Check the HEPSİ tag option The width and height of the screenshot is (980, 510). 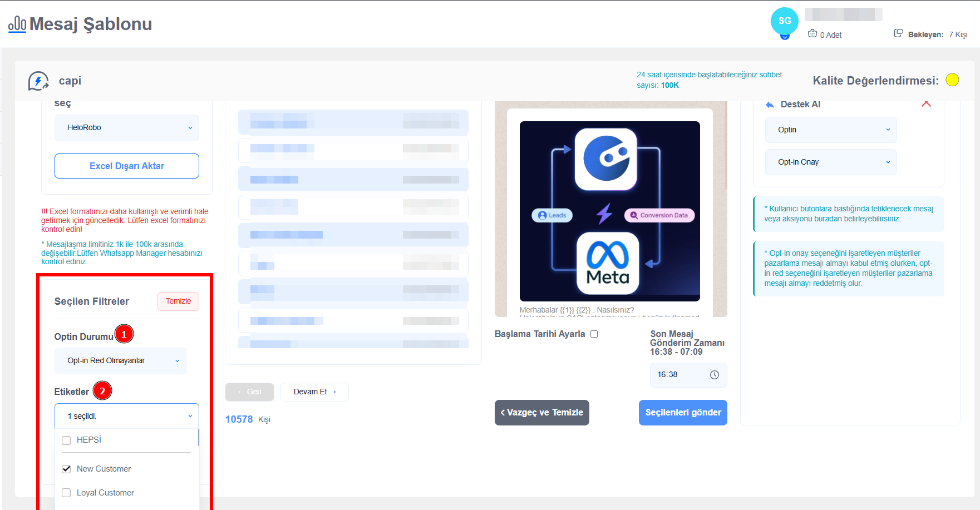coord(66,440)
